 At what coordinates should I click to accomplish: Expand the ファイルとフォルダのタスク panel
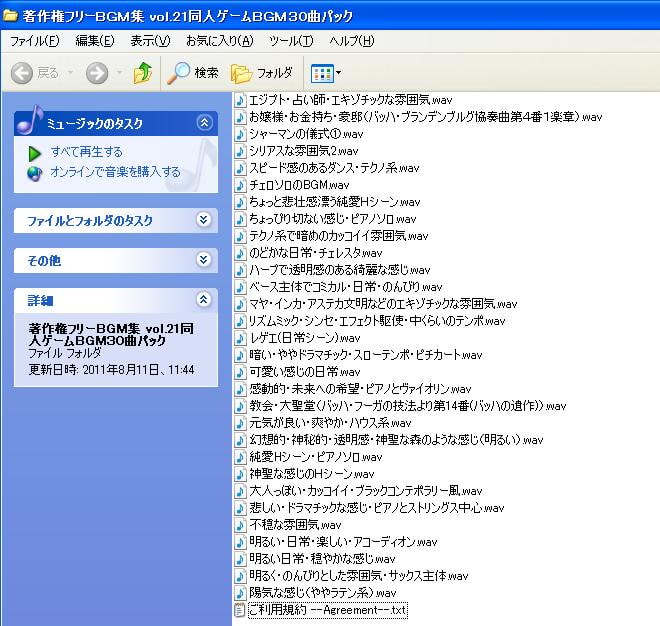tap(204, 220)
